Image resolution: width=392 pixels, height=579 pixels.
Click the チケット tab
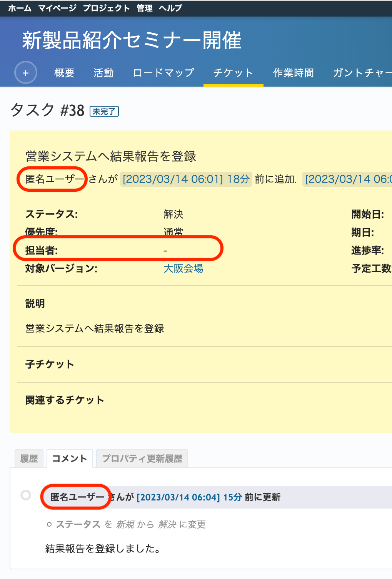click(x=233, y=73)
